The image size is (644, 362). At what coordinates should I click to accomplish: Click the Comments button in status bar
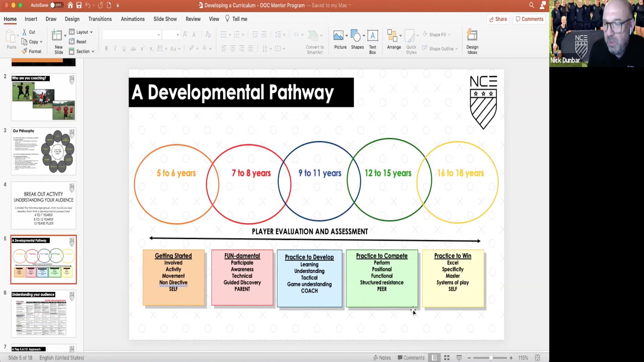point(411,358)
